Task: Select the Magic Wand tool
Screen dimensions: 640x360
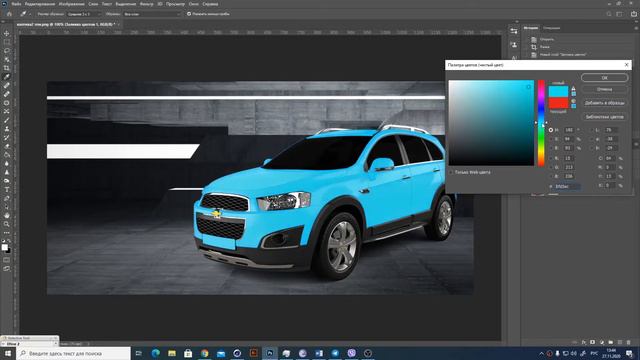Action: [x=7, y=60]
